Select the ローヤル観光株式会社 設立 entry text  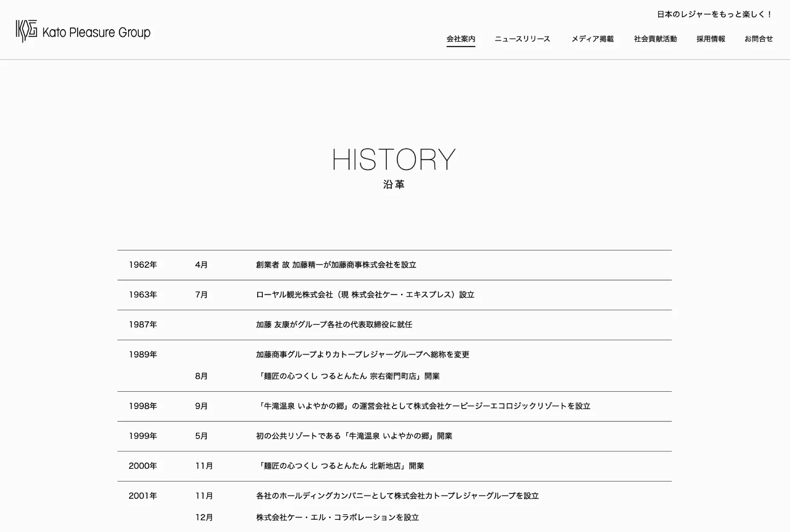click(x=365, y=295)
